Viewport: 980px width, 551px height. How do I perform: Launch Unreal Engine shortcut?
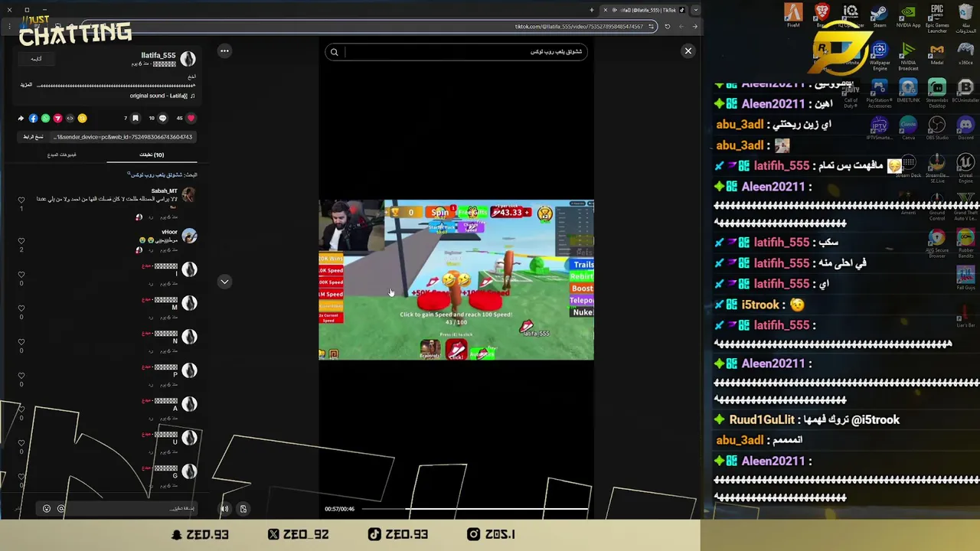click(965, 168)
